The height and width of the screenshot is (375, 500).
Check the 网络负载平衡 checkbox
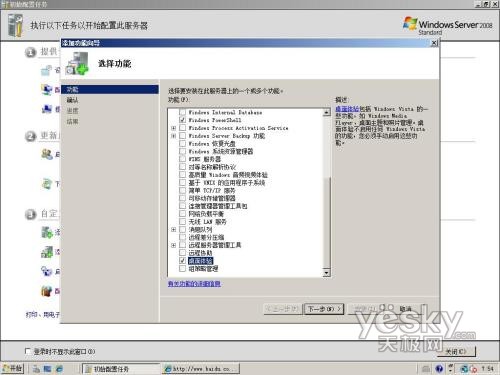[182, 214]
